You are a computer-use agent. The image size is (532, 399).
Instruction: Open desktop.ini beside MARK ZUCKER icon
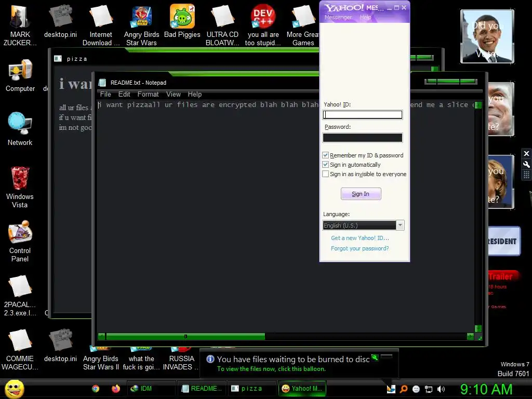pos(60,21)
